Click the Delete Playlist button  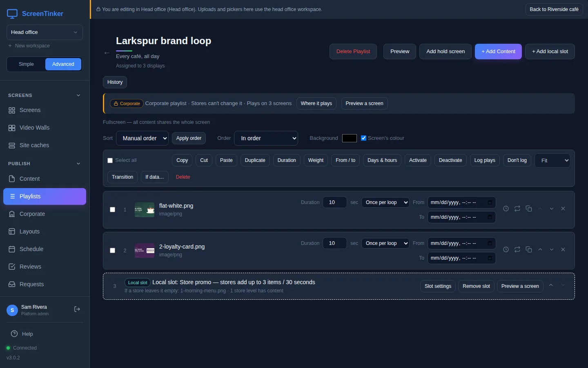(x=353, y=52)
